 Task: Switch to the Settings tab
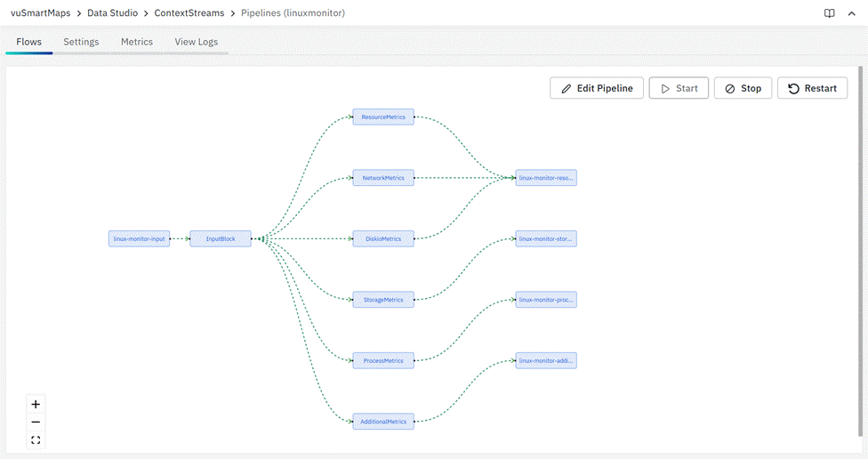click(81, 42)
